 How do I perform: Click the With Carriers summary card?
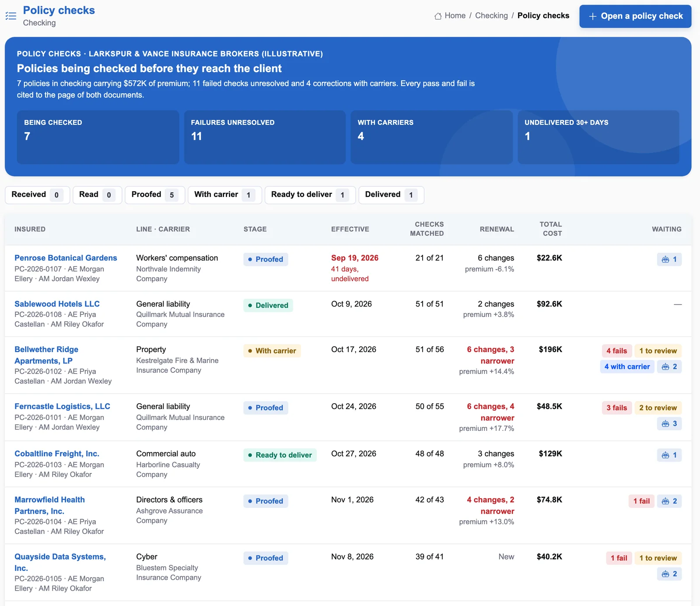click(431, 137)
